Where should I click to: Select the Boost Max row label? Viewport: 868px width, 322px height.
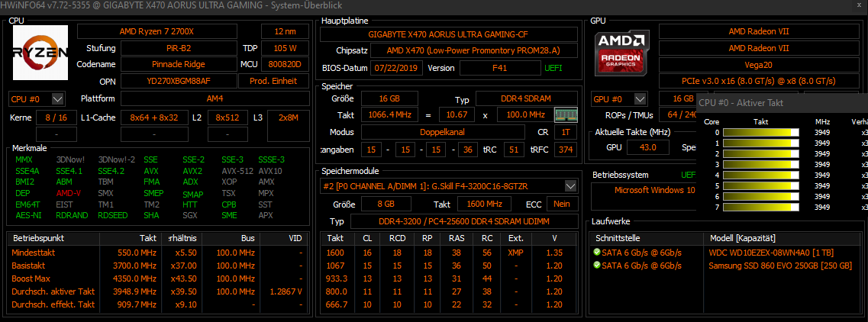(30, 279)
